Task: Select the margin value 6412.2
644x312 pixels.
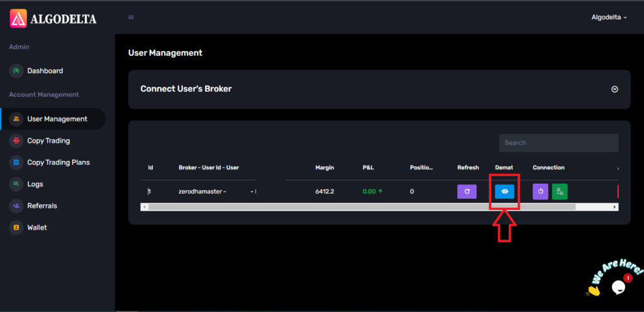Action: point(325,191)
